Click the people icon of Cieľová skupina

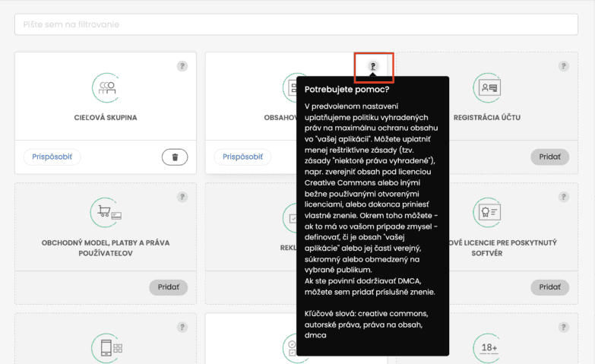[x=106, y=87]
